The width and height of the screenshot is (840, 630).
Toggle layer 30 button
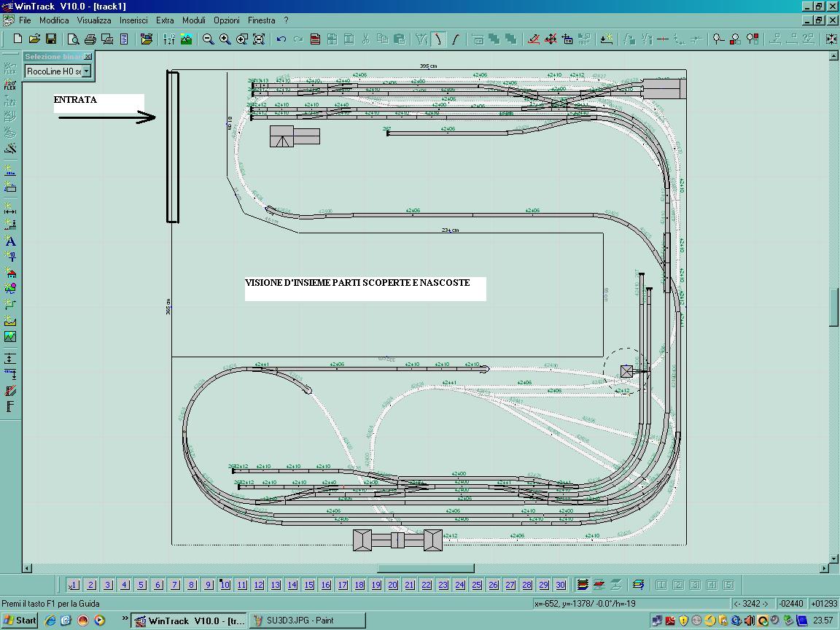(x=560, y=585)
